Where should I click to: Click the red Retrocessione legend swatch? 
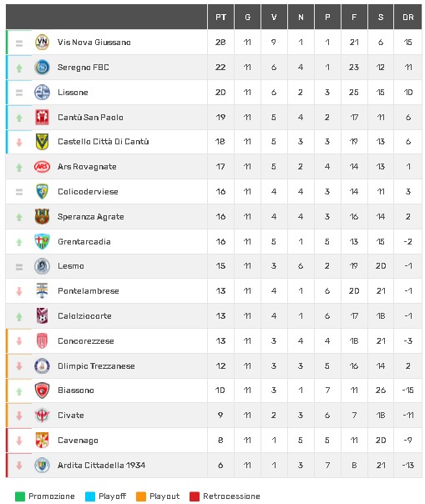point(195,496)
